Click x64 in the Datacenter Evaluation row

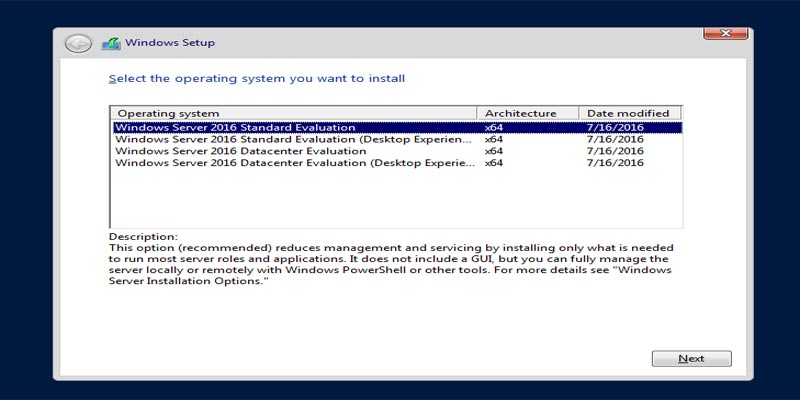pyautogui.click(x=494, y=151)
